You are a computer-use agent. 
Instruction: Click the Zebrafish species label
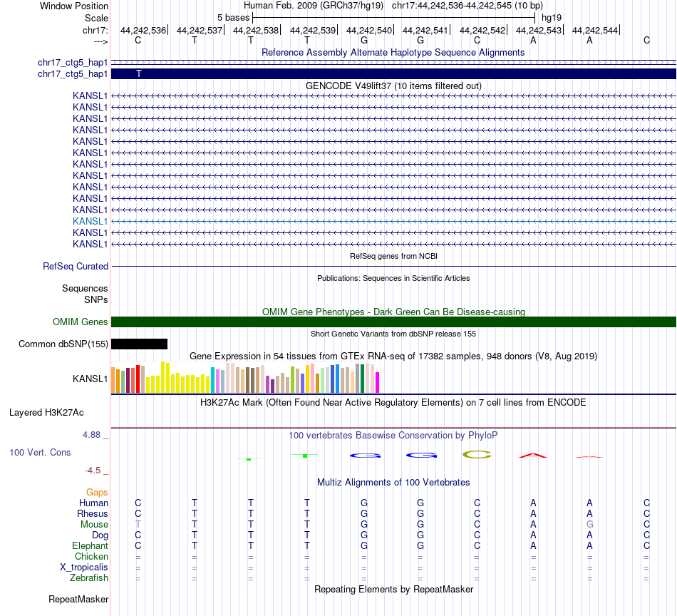coord(89,577)
